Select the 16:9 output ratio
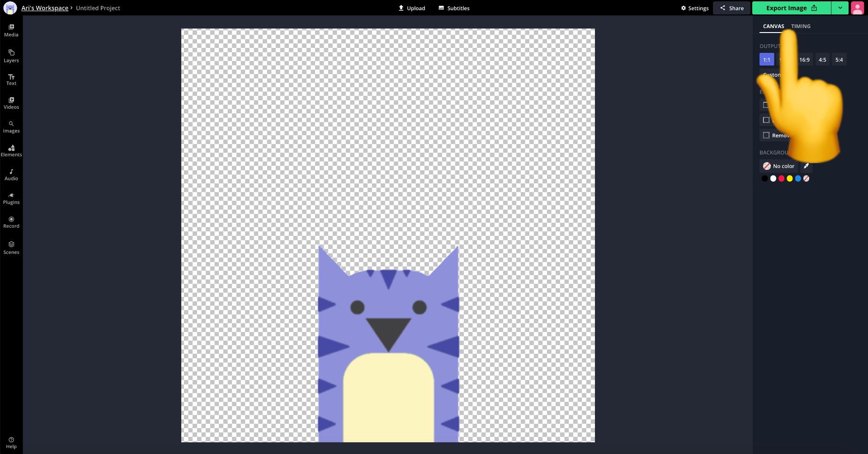868x454 pixels. pos(804,60)
